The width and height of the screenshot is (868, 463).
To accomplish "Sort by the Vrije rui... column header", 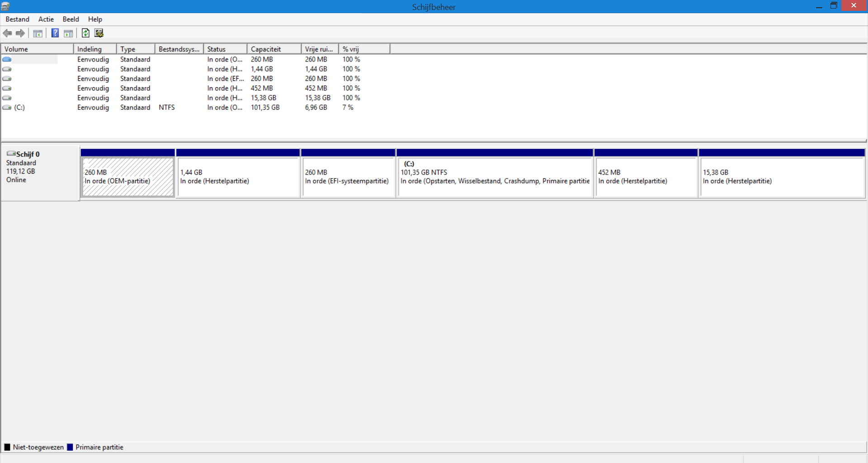I will click(320, 49).
